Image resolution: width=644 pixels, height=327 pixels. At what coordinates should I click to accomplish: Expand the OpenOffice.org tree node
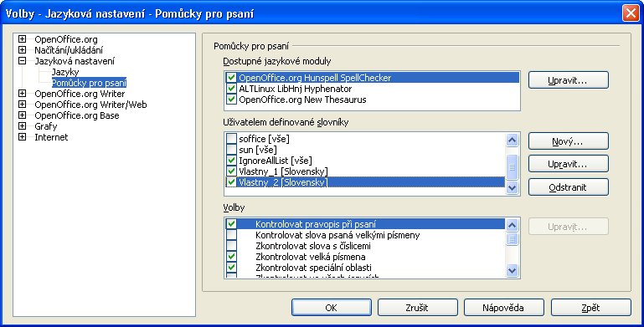[x=22, y=39]
